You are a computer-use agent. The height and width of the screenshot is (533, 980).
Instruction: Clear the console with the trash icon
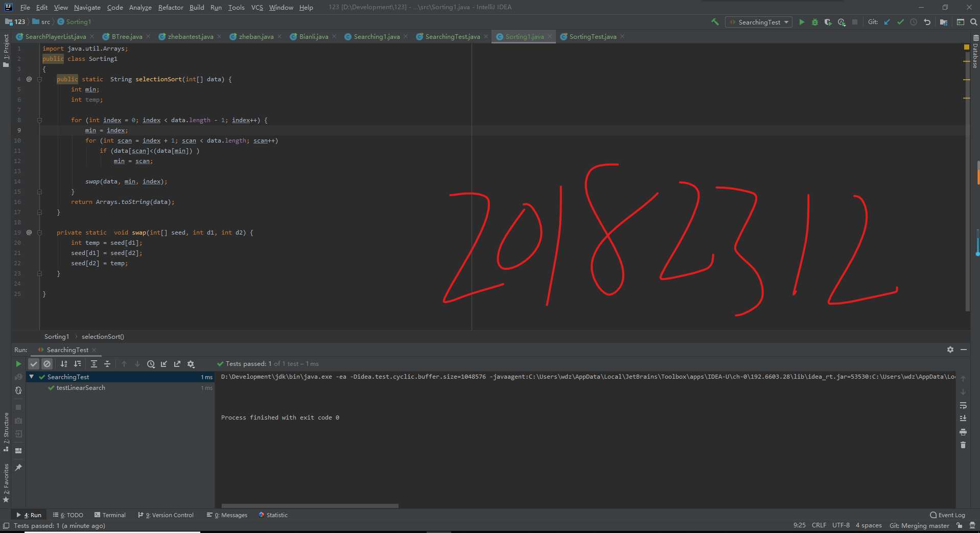(x=963, y=445)
